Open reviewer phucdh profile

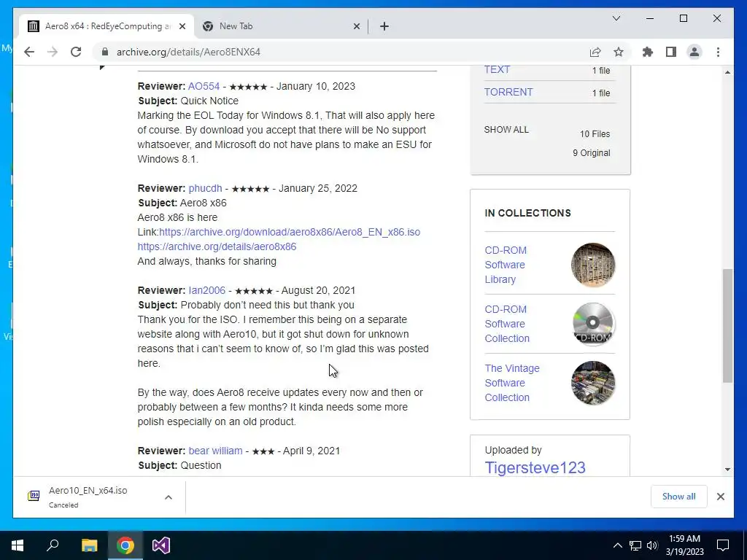pos(205,188)
